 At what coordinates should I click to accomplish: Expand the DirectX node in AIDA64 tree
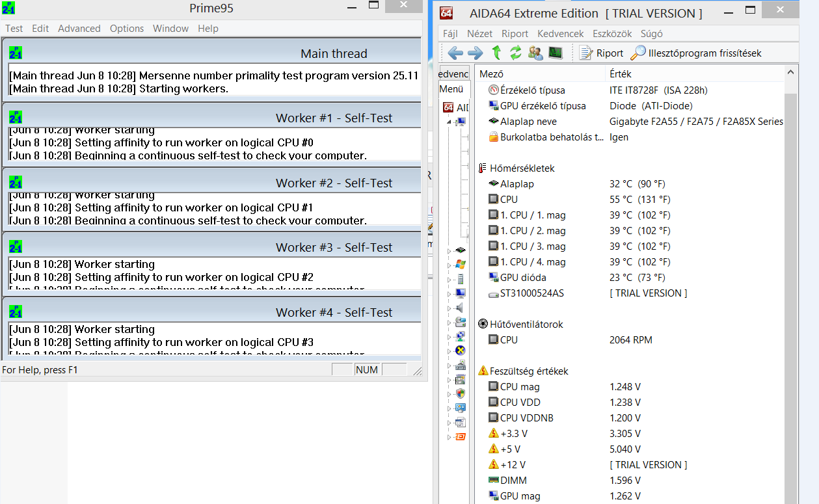(x=449, y=351)
